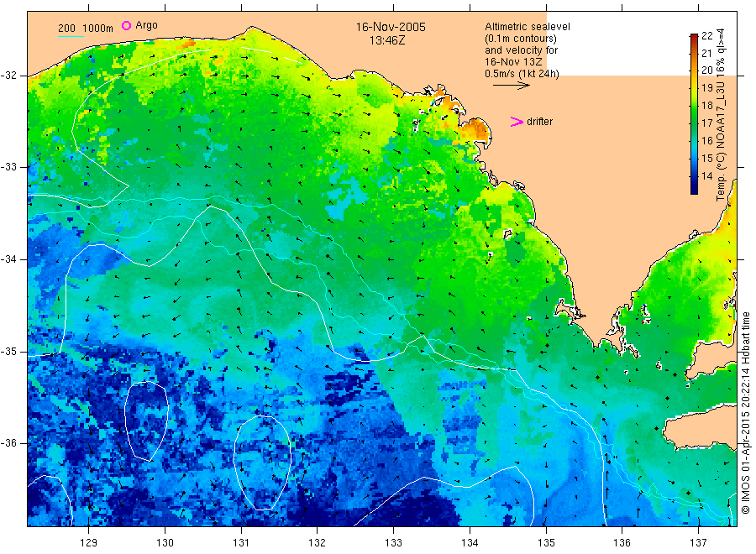Click the colorbar value 18
The height and width of the screenshot is (554, 756).
click(706, 106)
